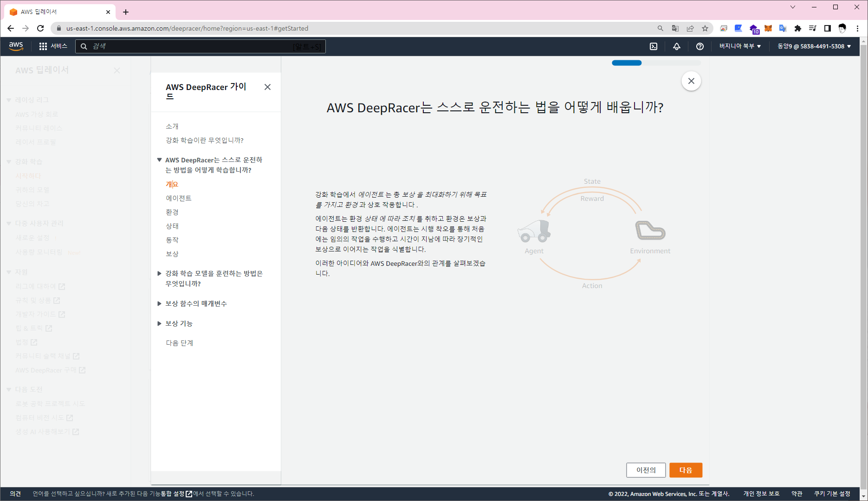
Task: Open 커뮤니티 레이스 sidebar link
Action: tap(39, 128)
